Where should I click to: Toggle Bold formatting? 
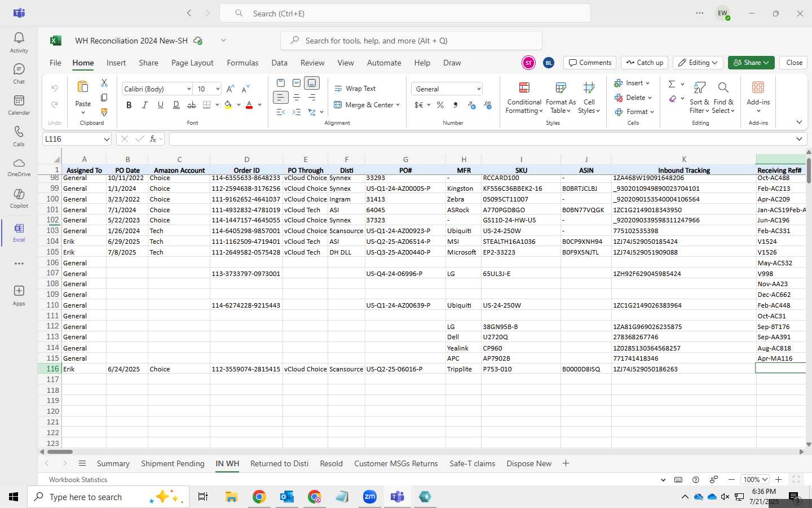point(129,105)
